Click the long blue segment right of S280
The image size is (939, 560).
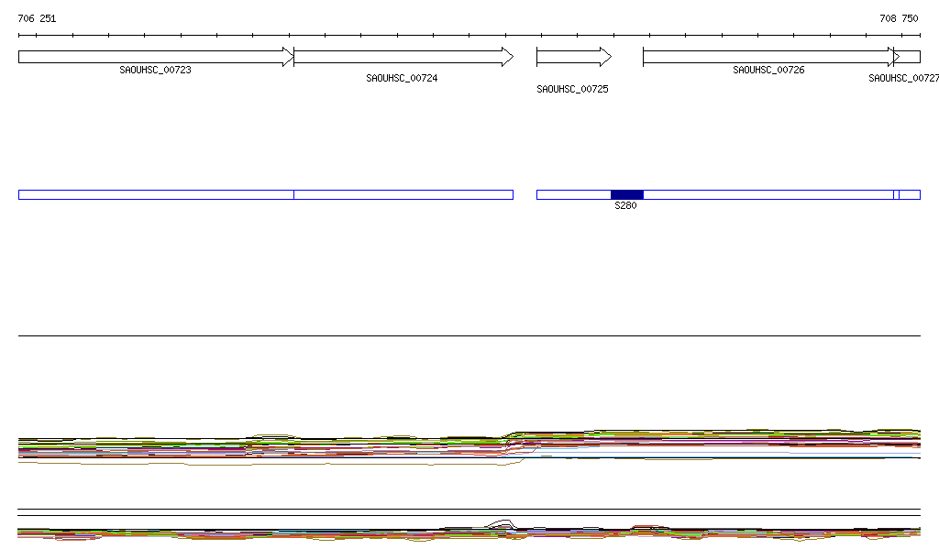pyautogui.click(x=768, y=194)
